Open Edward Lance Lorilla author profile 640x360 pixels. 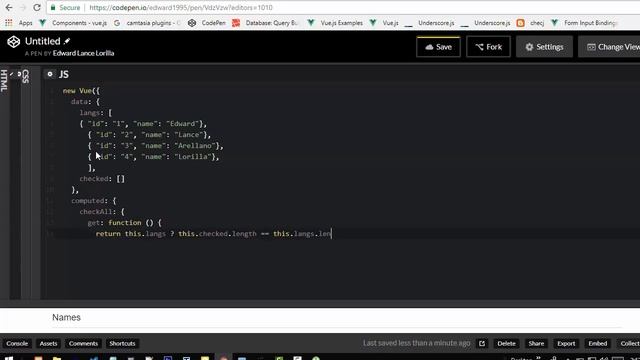(x=83, y=53)
